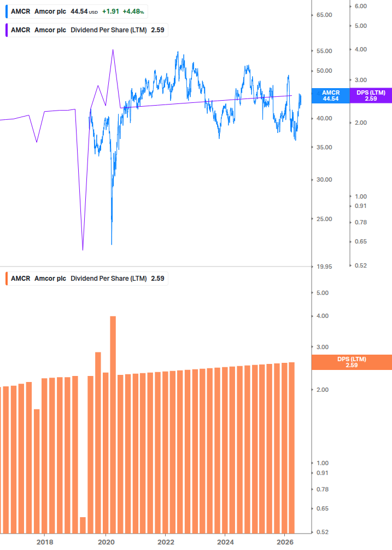Viewport: 392px width, 550px height.
Task: Click the orange DPS (LTM) 2.59 label
Action: tap(352, 362)
